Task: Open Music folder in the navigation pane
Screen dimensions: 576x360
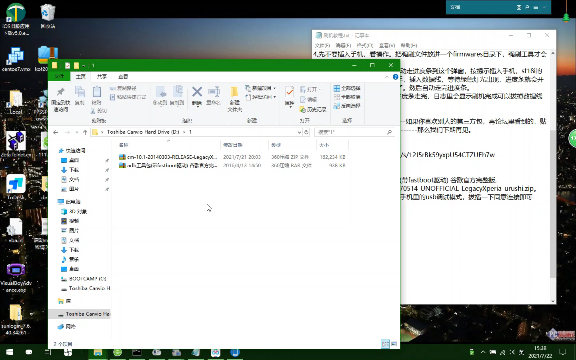Action: 70,259
